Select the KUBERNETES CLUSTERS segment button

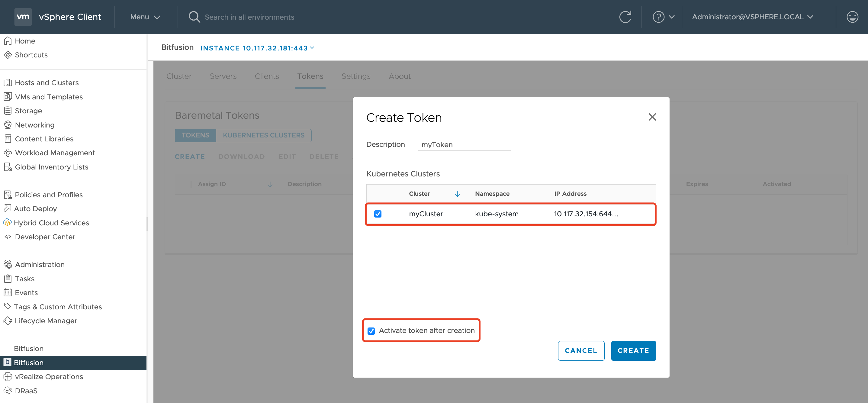(263, 135)
